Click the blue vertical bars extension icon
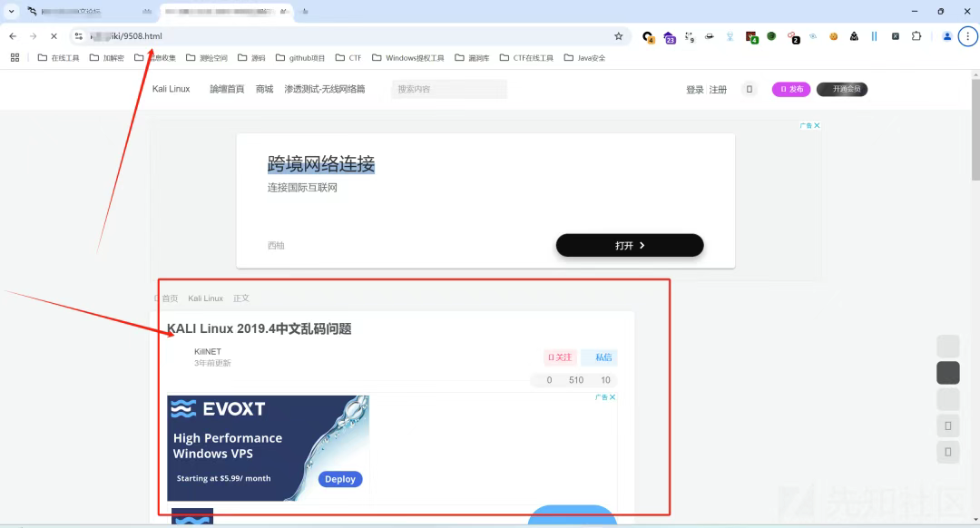 [875, 36]
